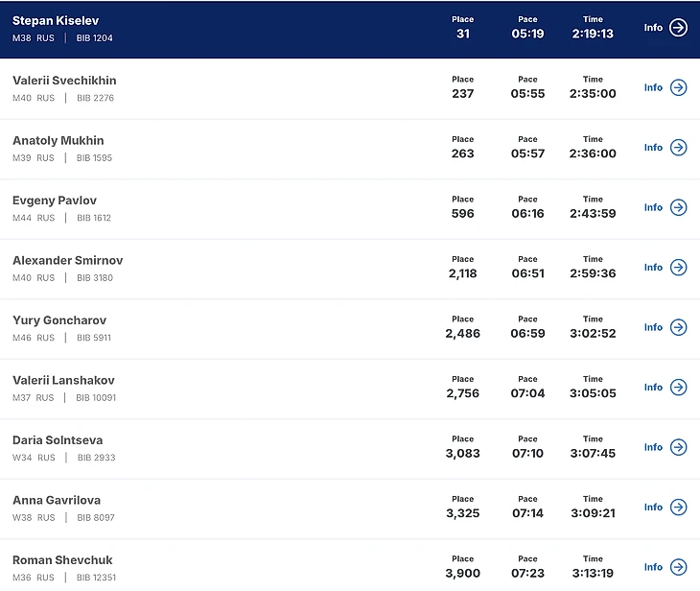700x591 pixels.
Task: Click the arrow icon for Valerii Svechikhin
Action: [x=678, y=88]
